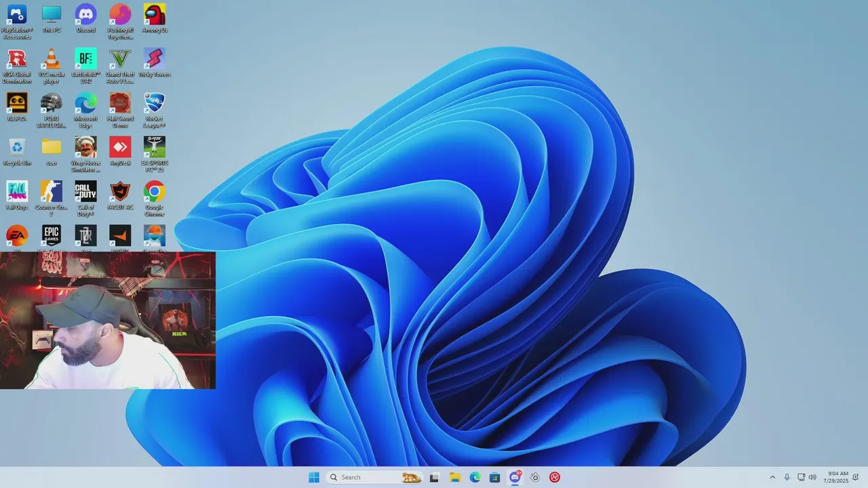The width and height of the screenshot is (868, 488).
Task: Select the user folder on desktop
Action: coord(52,151)
